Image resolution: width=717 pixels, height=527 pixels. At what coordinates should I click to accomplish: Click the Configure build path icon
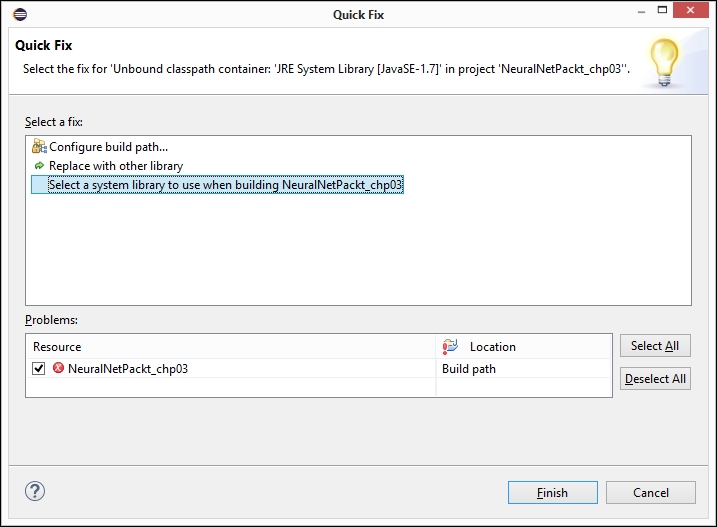pos(39,147)
